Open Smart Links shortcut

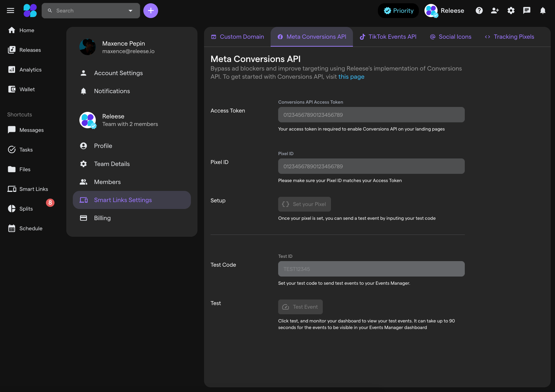(x=28, y=189)
